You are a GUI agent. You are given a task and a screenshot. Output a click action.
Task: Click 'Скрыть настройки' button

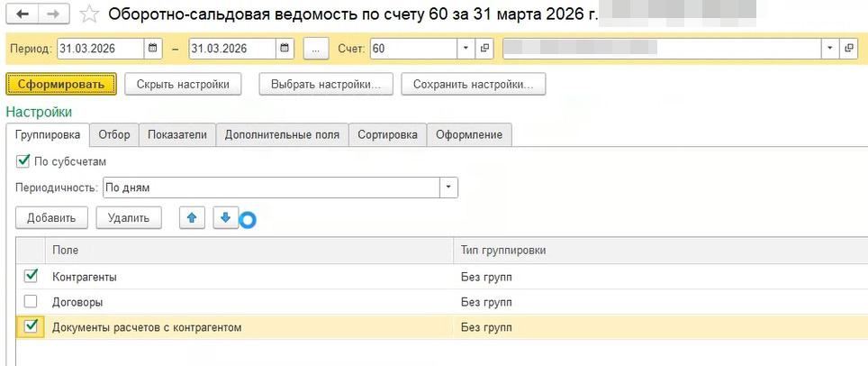tap(183, 85)
